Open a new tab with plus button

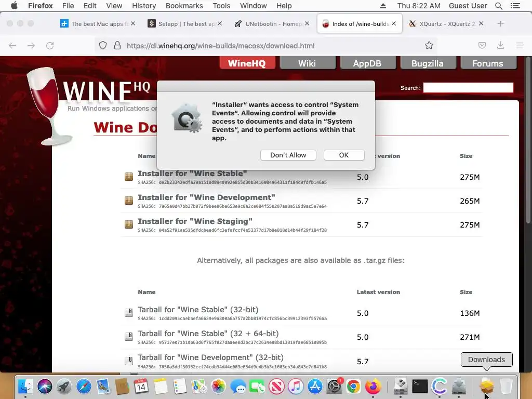pyautogui.click(x=500, y=24)
